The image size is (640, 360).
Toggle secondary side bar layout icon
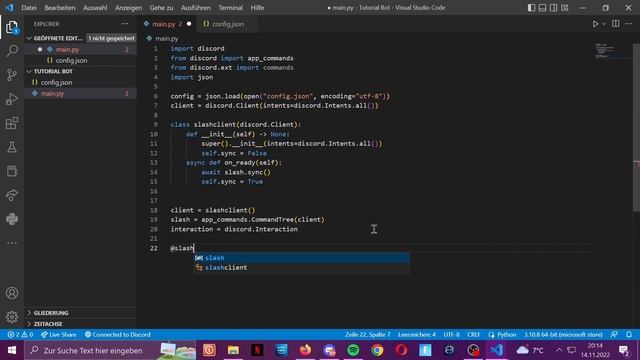coord(553,8)
